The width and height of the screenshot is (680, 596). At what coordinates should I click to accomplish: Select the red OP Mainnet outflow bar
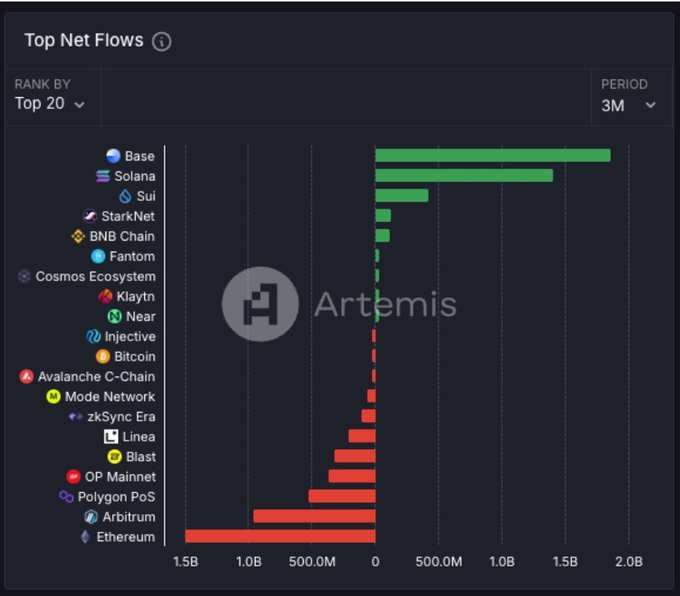[x=352, y=476]
